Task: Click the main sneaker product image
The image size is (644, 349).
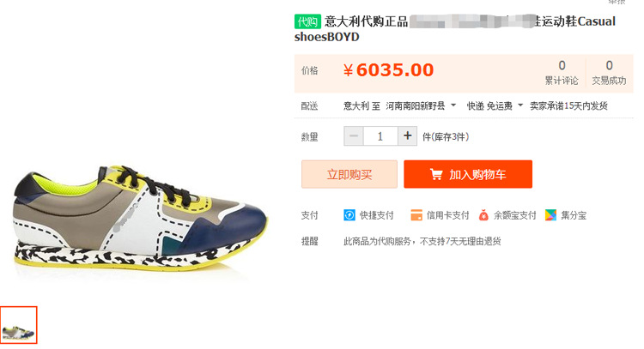Action: [x=141, y=220]
